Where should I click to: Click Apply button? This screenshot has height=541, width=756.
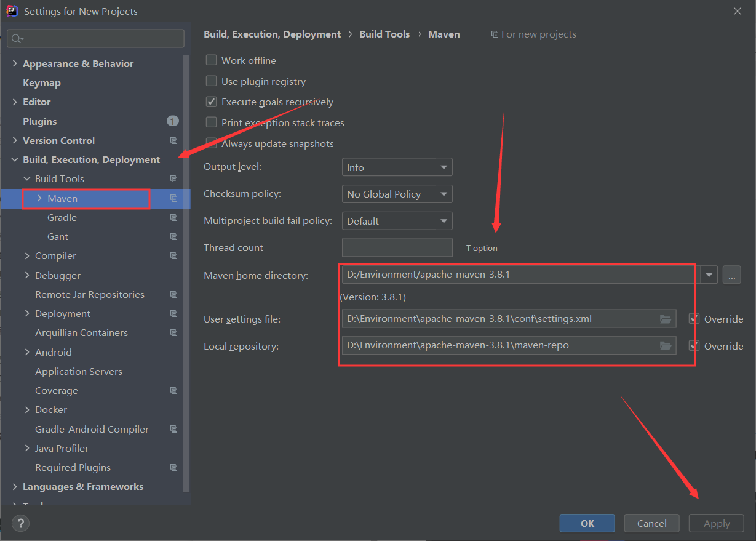pyautogui.click(x=717, y=523)
